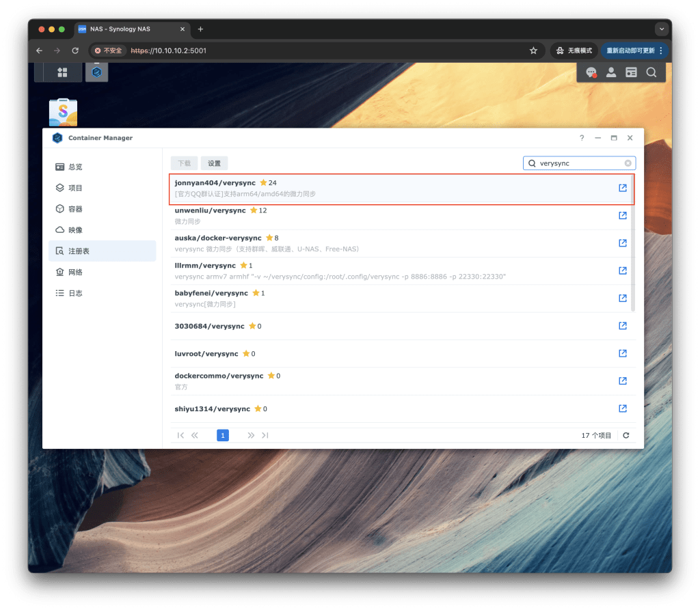Open external link for lllrmm/verysync
The height and width of the screenshot is (610, 700).
(623, 271)
